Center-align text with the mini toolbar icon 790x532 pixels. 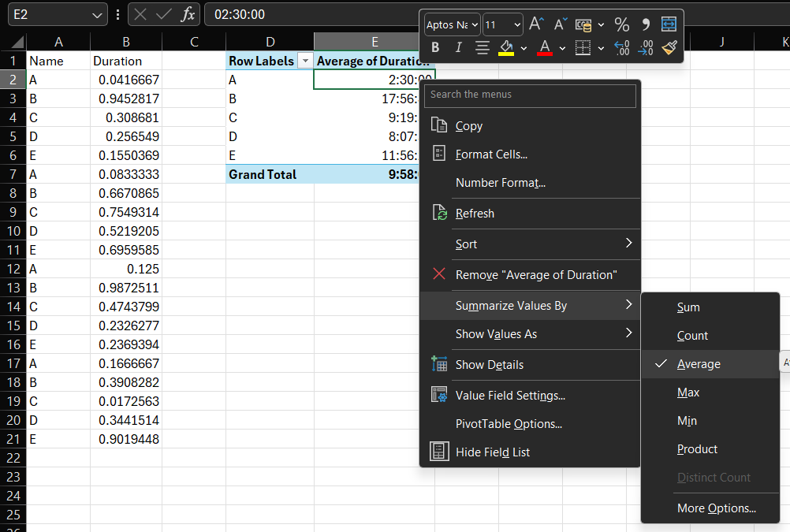click(483, 48)
